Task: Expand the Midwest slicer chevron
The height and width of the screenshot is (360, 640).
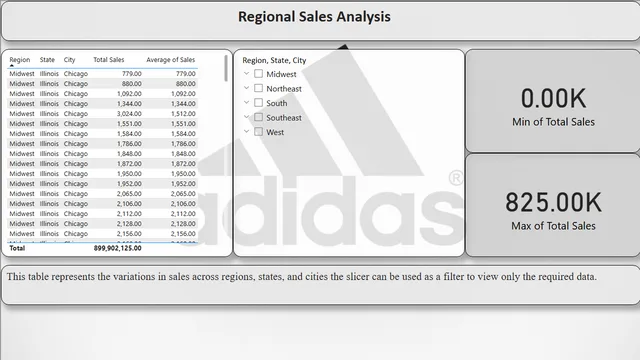Action: coord(246,73)
